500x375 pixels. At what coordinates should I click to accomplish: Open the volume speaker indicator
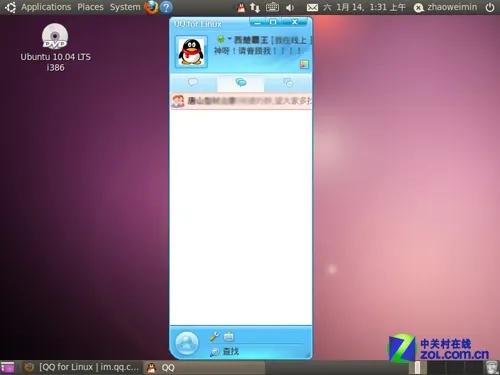[x=290, y=7]
